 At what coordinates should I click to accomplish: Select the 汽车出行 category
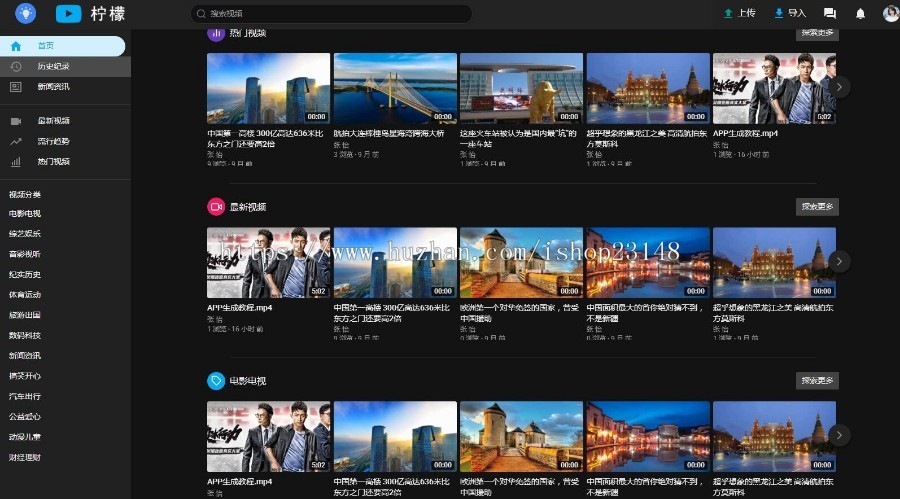click(25, 396)
